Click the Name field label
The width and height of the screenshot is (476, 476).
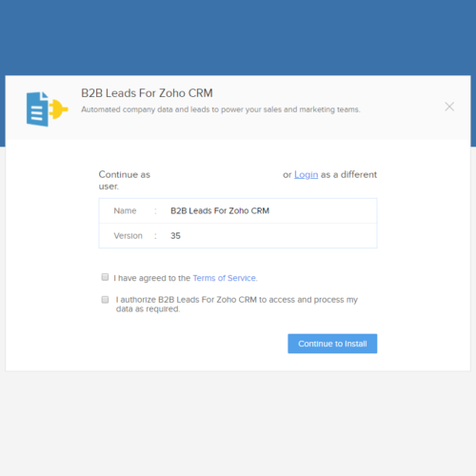pyautogui.click(x=125, y=210)
